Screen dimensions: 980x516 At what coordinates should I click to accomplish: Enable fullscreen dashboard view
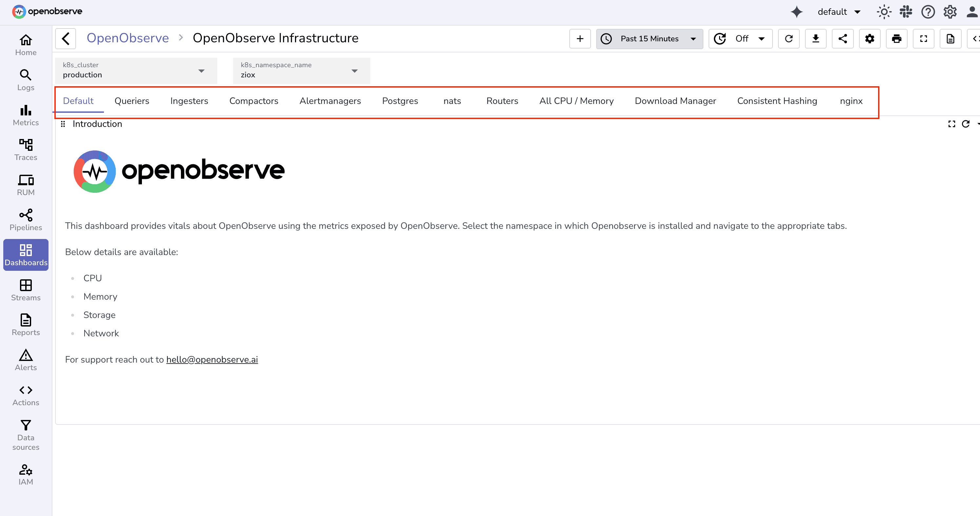pos(924,38)
